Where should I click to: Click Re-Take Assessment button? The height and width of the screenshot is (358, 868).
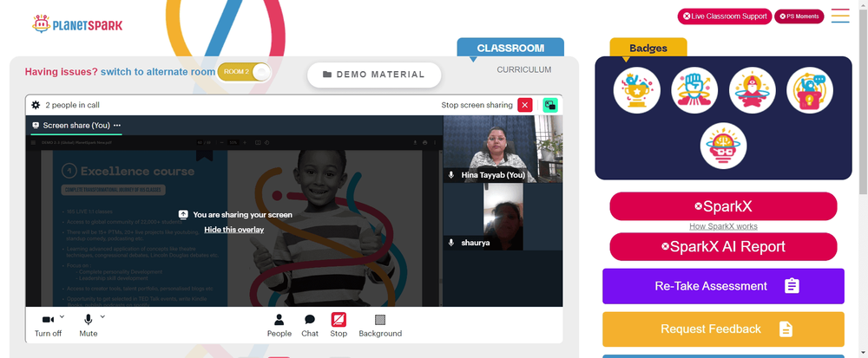(723, 286)
